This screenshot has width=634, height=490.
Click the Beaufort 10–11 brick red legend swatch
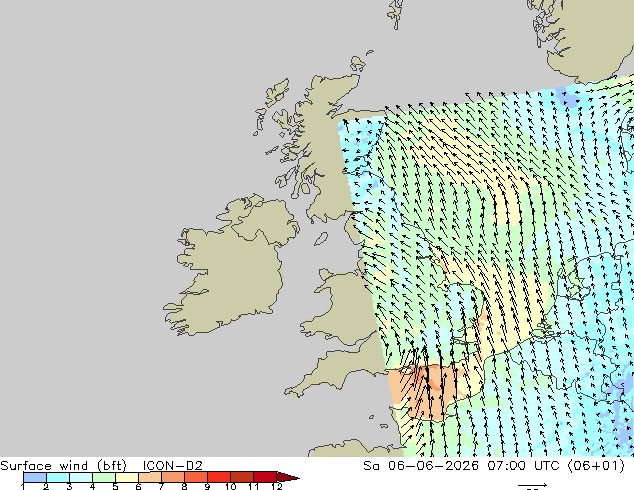point(242,477)
